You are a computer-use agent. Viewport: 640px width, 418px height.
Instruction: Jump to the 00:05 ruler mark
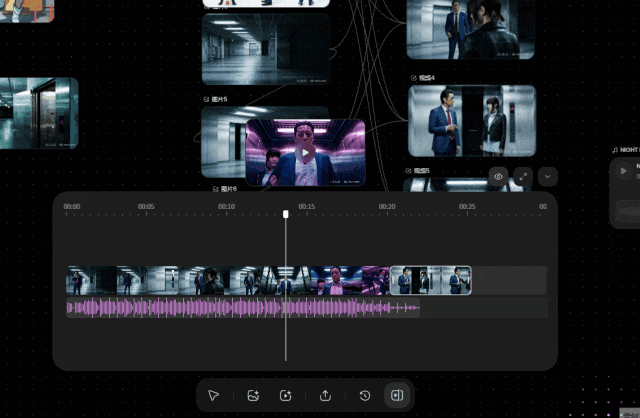pos(146,207)
